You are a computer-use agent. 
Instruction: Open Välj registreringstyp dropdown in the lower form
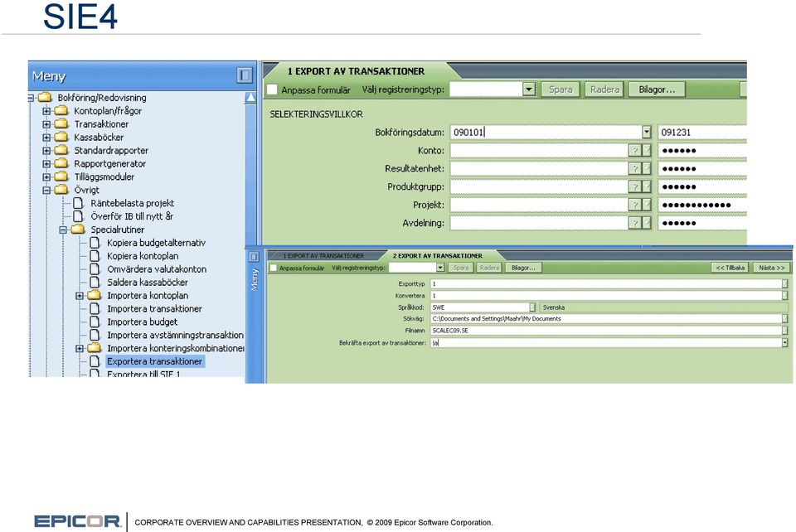[x=440, y=268]
